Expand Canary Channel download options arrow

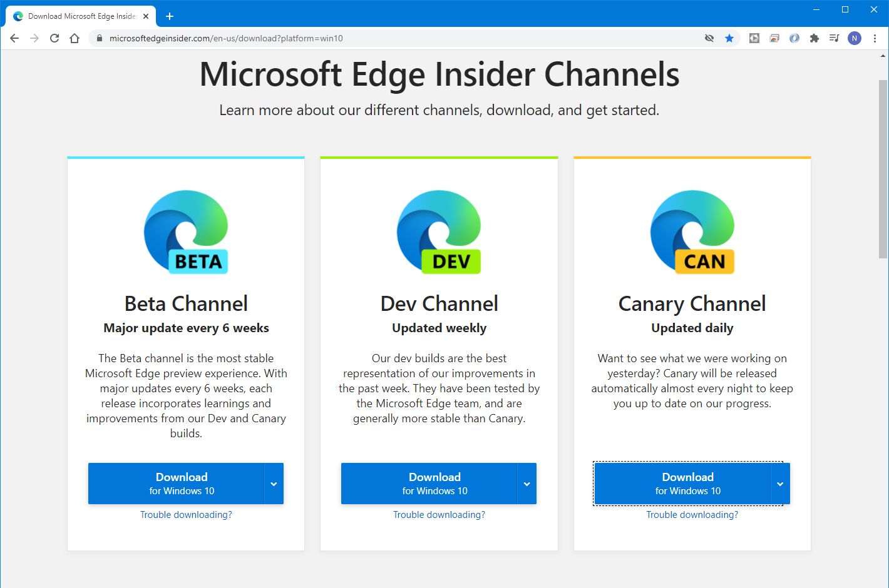click(x=780, y=484)
